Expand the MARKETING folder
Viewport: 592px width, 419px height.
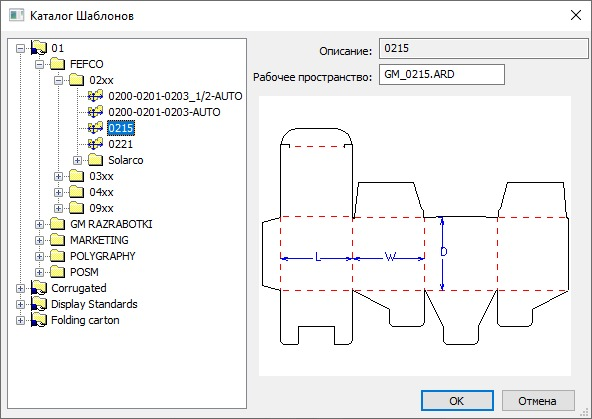(39, 240)
